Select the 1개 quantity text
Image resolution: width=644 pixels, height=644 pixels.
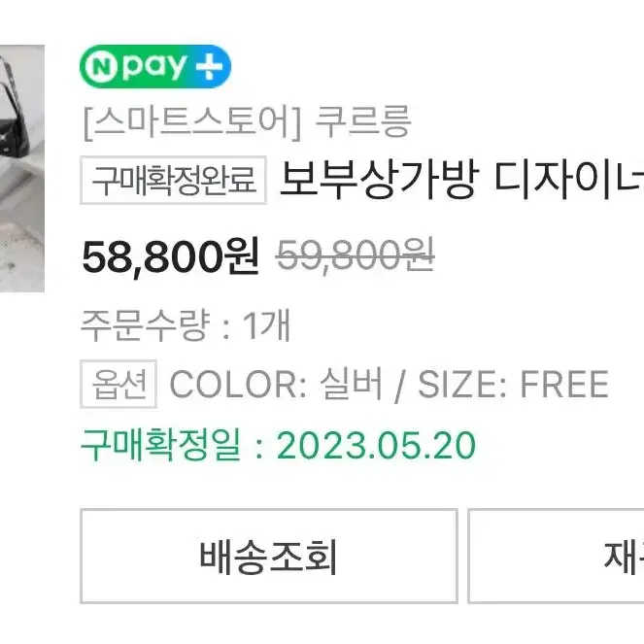[x=267, y=325]
